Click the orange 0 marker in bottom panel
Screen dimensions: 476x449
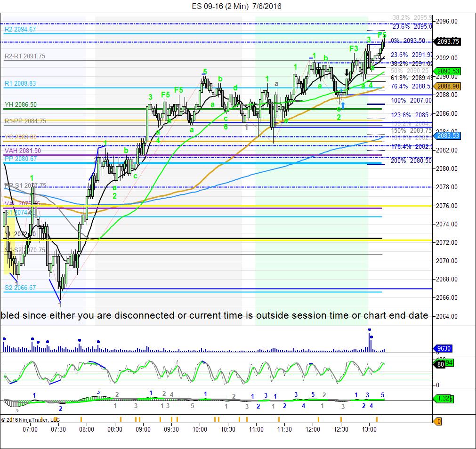(438, 421)
